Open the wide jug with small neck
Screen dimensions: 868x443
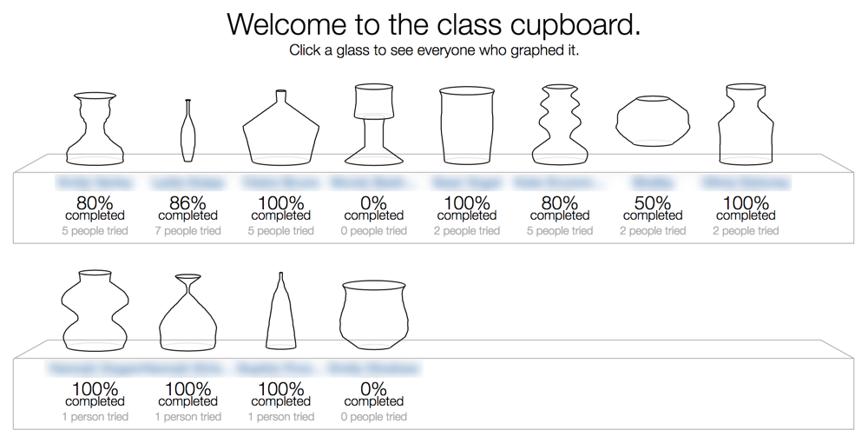(280, 129)
